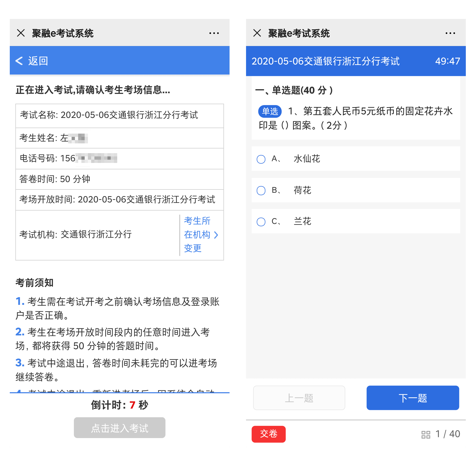The image size is (476, 457).
Task: Open the 考生所在机构变更 link
Action: click(197, 235)
